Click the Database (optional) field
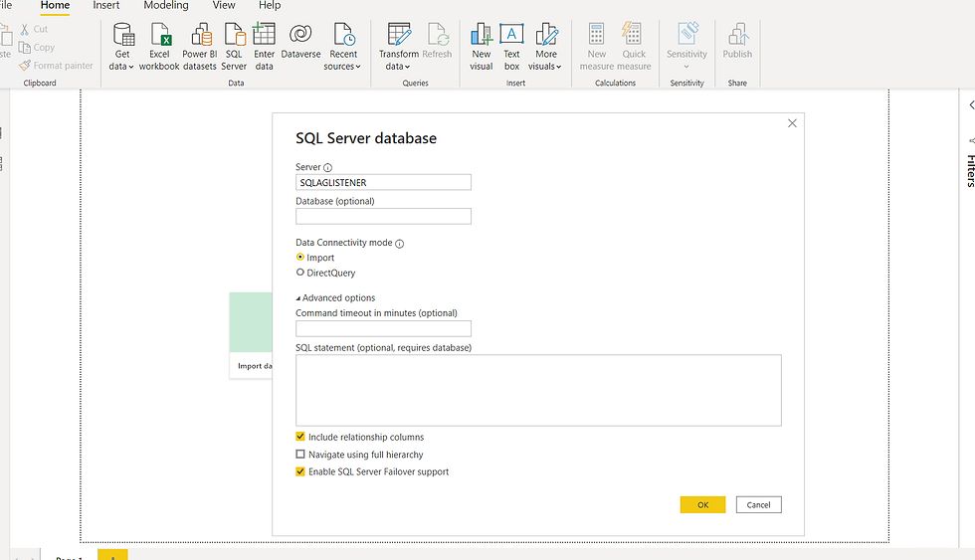 (383, 216)
